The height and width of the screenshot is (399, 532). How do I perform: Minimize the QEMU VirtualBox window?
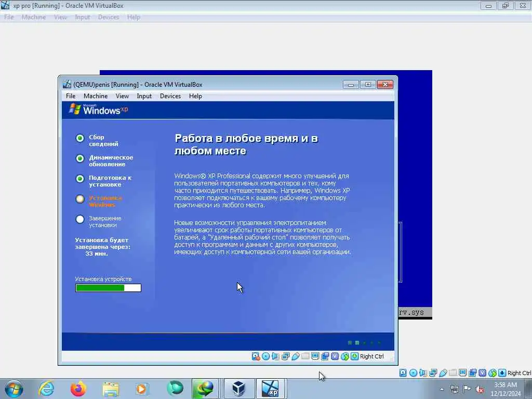(x=351, y=85)
